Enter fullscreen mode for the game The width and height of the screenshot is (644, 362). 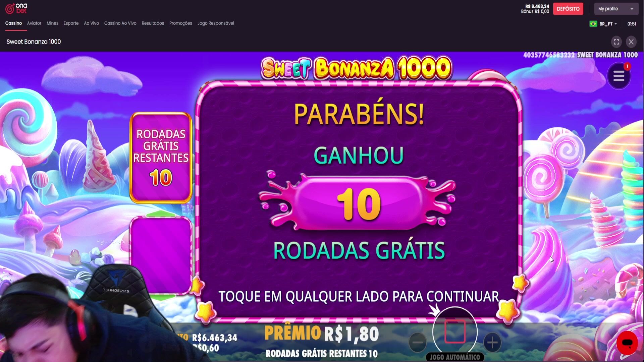click(616, 42)
